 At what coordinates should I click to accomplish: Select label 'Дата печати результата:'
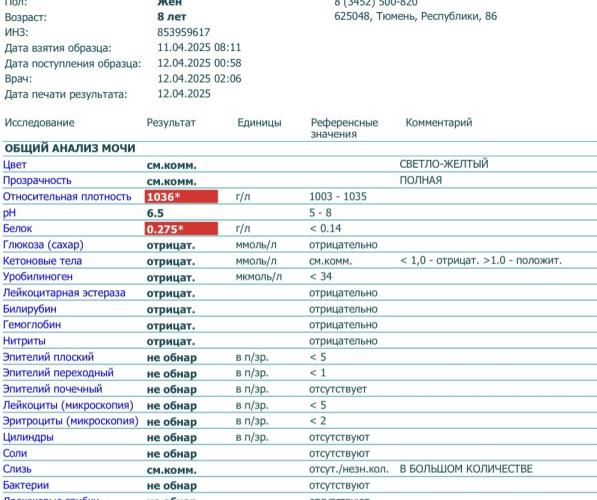[66, 94]
